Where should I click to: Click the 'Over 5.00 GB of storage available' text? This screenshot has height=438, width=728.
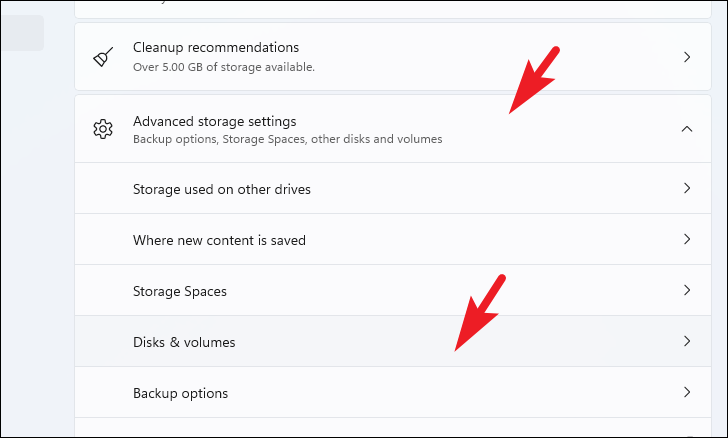click(x=224, y=67)
